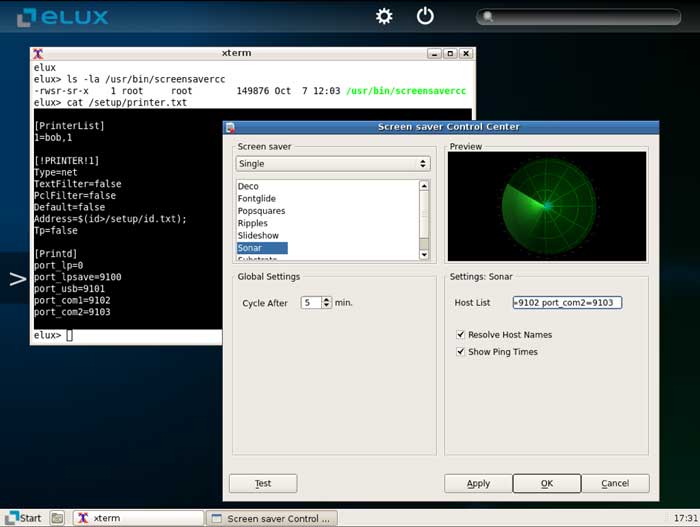Adjust the Cycle After minutes spinner
This screenshot has width=700, height=527.
[327, 302]
